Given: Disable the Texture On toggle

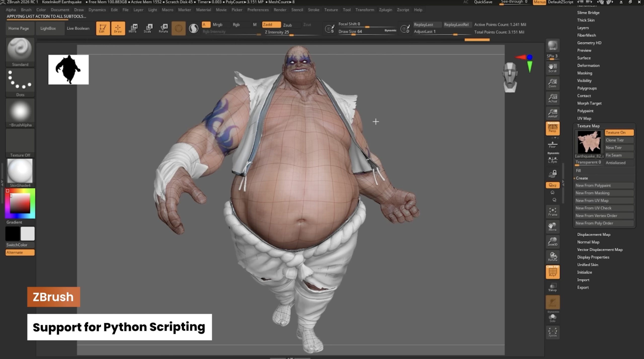Looking at the screenshot, I should (x=619, y=132).
